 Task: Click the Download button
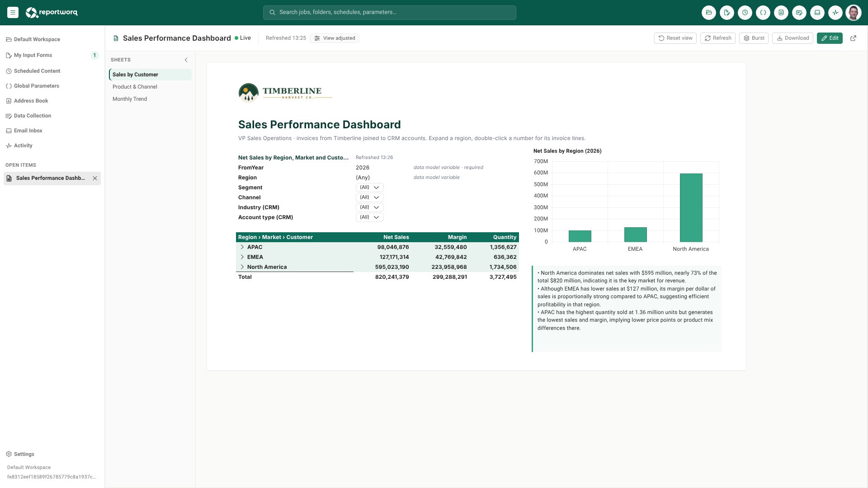coord(793,38)
